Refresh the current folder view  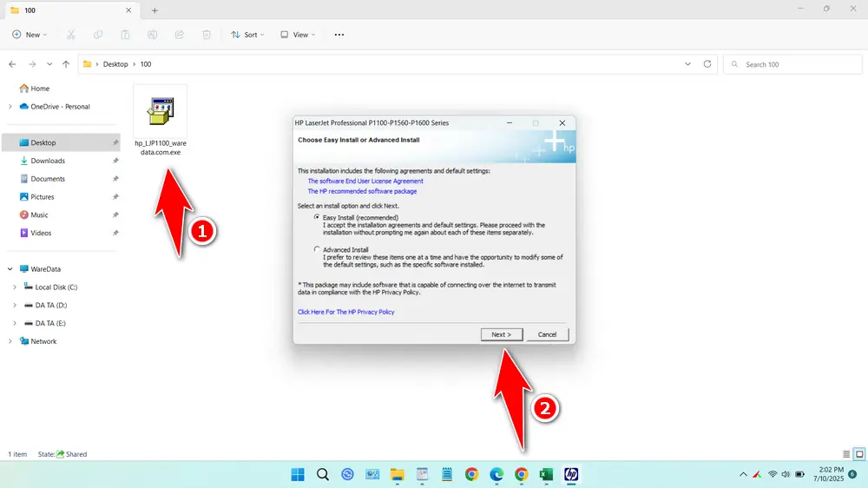707,64
